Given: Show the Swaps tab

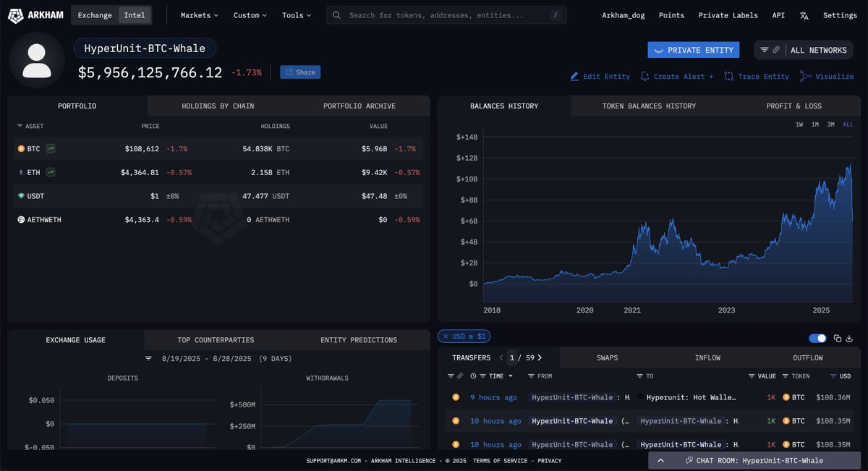Looking at the screenshot, I should (607, 357).
